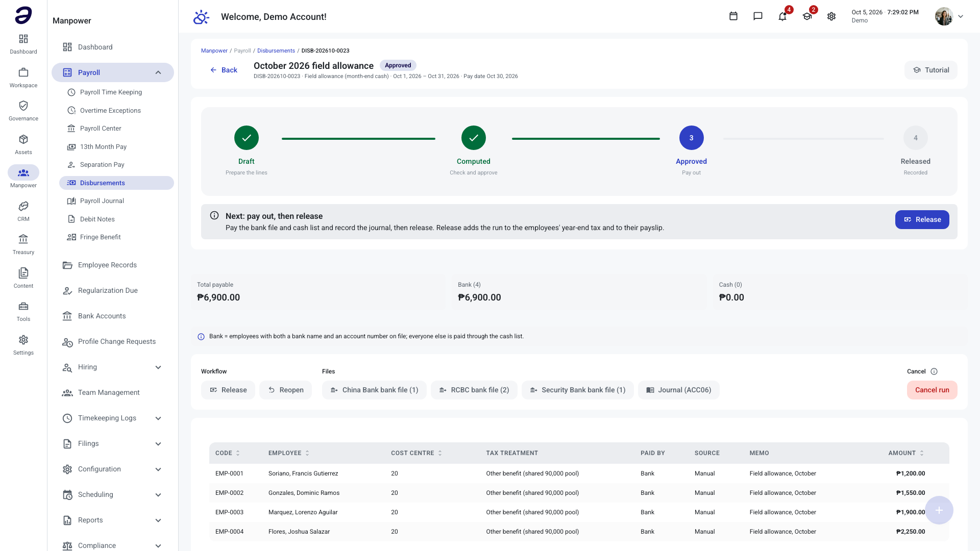The height and width of the screenshot is (551, 980).
Task: Expand the Scheduling menu section
Action: point(158,495)
